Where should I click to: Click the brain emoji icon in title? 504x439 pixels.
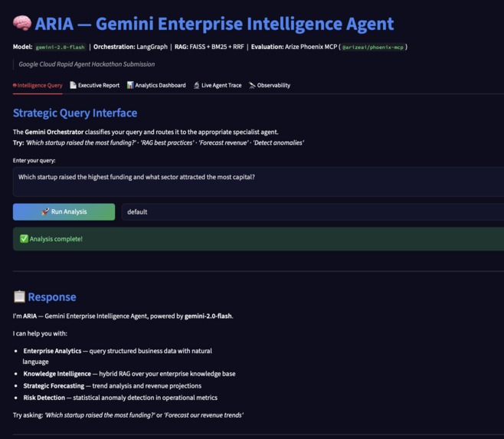22,24
